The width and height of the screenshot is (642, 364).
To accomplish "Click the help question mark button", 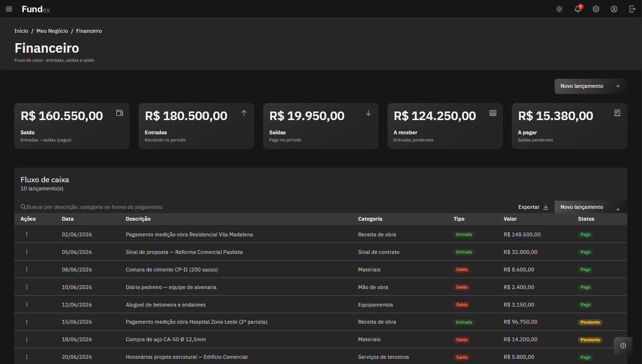I will [x=623, y=346].
